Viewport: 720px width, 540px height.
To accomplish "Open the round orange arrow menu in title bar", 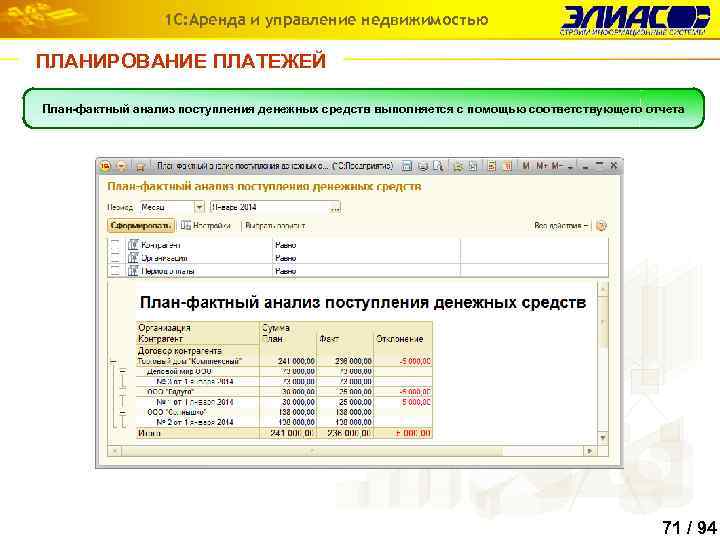I will 121,166.
